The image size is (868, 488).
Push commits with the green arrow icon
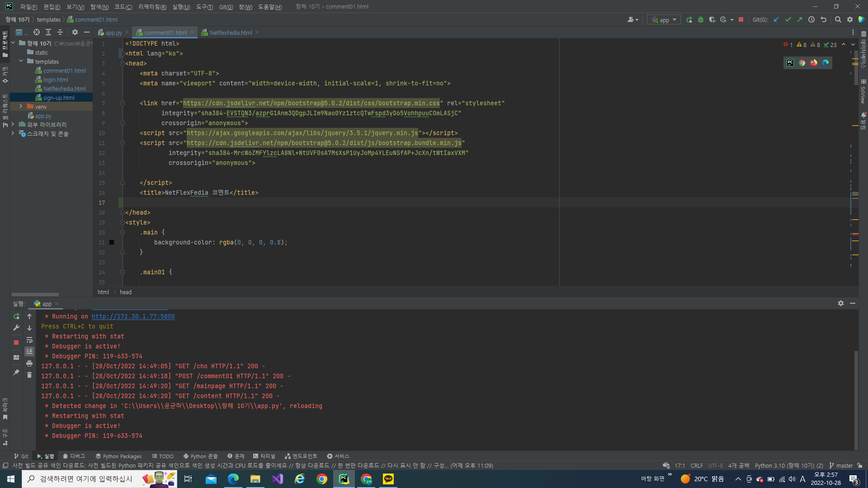(800, 20)
